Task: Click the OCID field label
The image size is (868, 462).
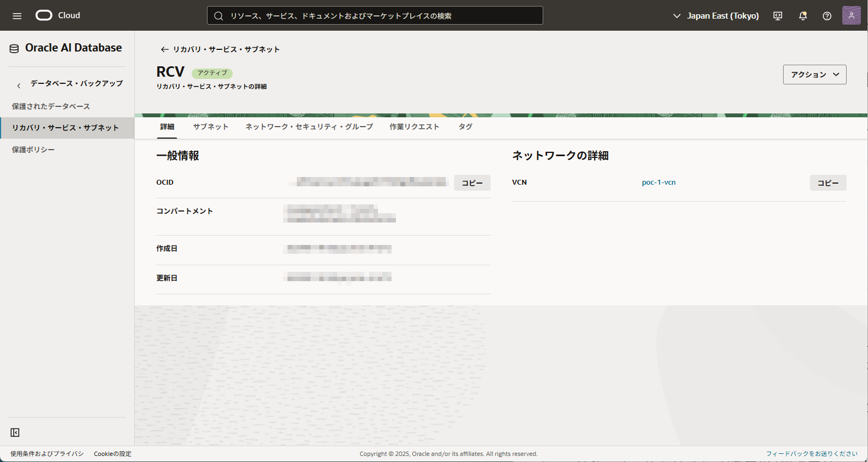Action: (x=165, y=182)
